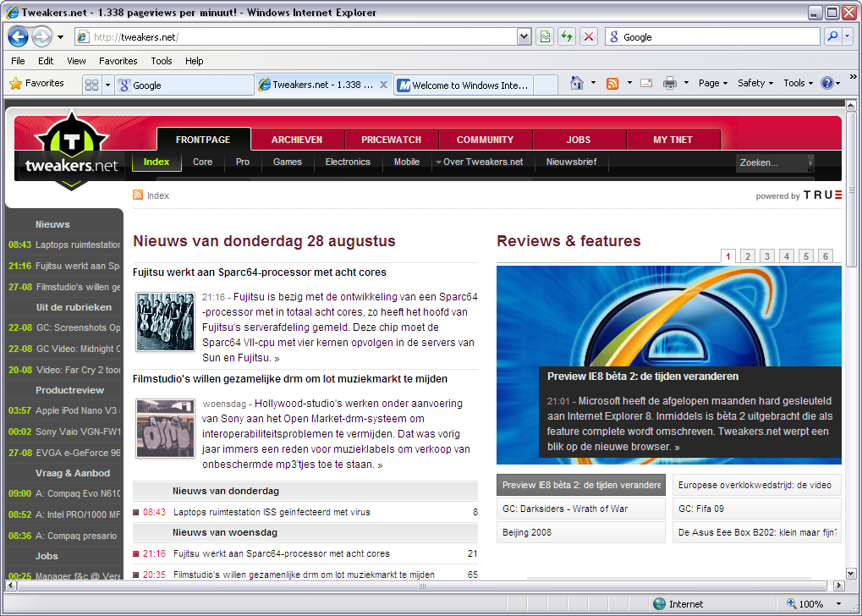Click the tweakers.net logo

click(x=71, y=150)
